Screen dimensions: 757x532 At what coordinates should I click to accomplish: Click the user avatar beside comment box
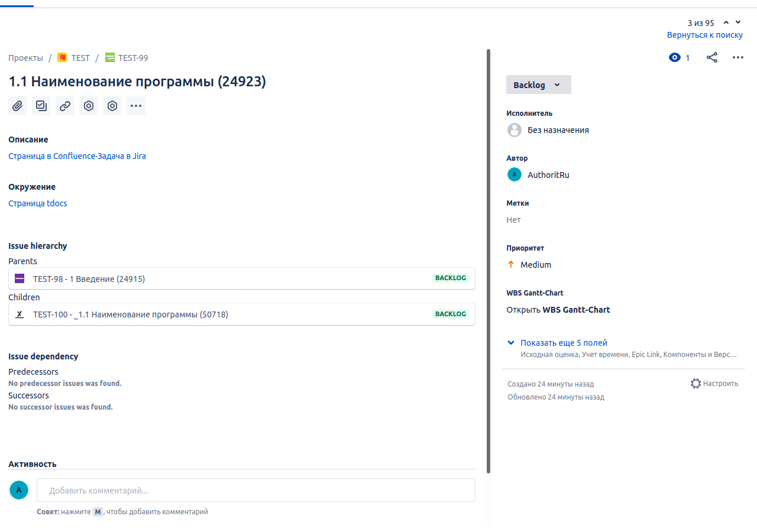(x=19, y=490)
